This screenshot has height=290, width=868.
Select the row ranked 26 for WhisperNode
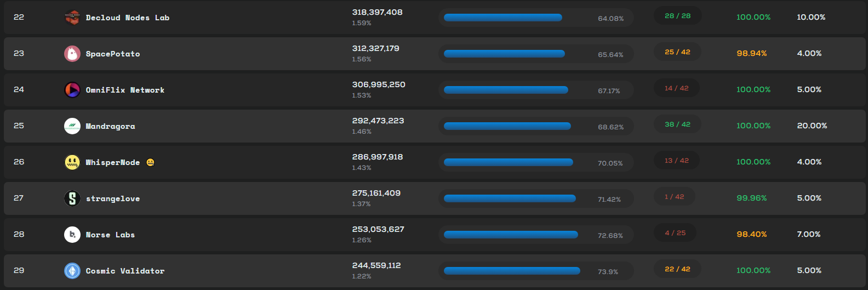coord(434,162)
